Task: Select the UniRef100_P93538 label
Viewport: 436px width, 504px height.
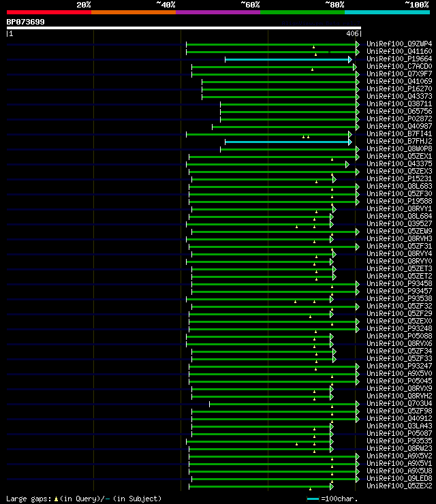Action: pyautogui.click(x=399, y=298)
